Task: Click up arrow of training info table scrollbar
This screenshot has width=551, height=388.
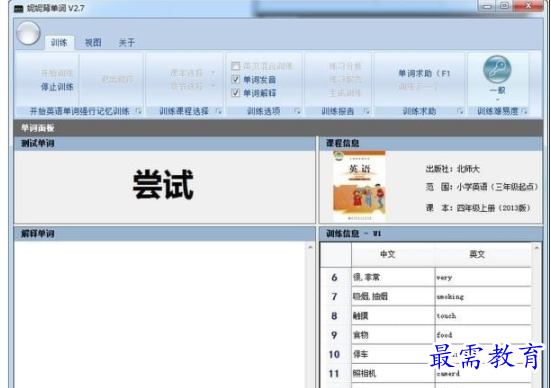Action: (536, 248)
